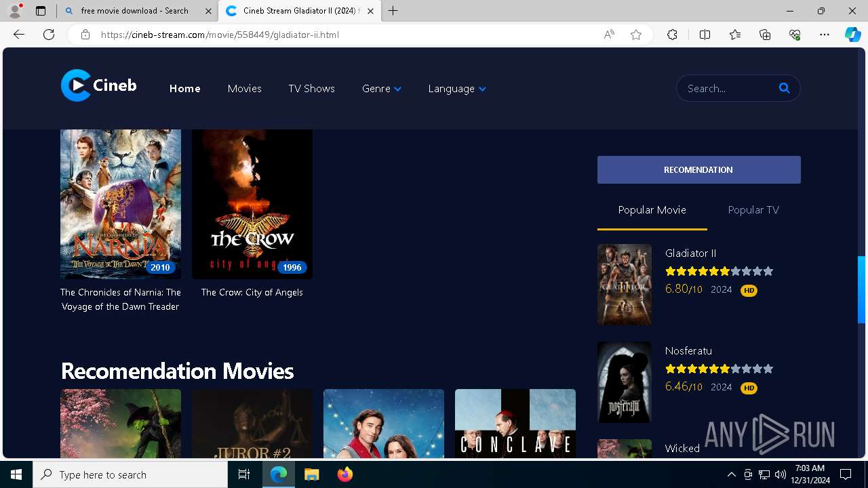The height and width of the screenshot is (488, 868).
Task: Click Windows taskbar search box
Action: 130,474
